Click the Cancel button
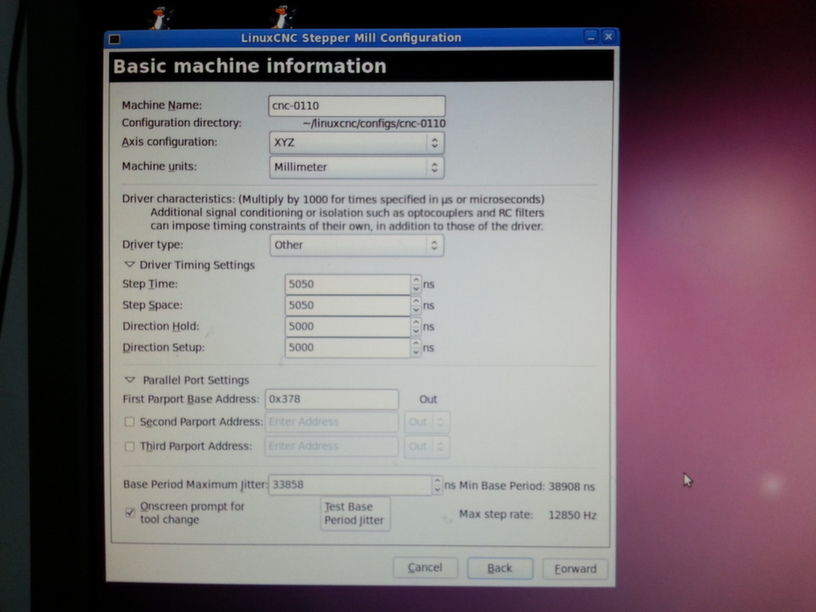This screenshot has width=816, height=612. (x=425, y=568)
